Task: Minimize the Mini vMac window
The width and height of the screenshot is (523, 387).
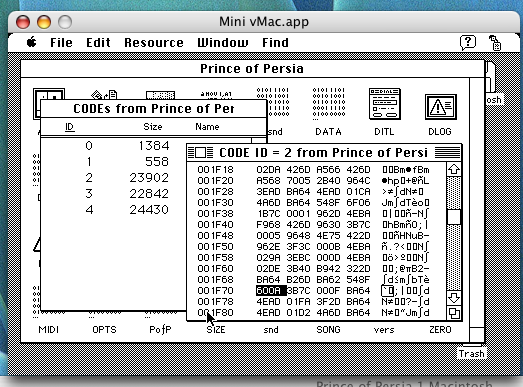Action: click(44, 22)
